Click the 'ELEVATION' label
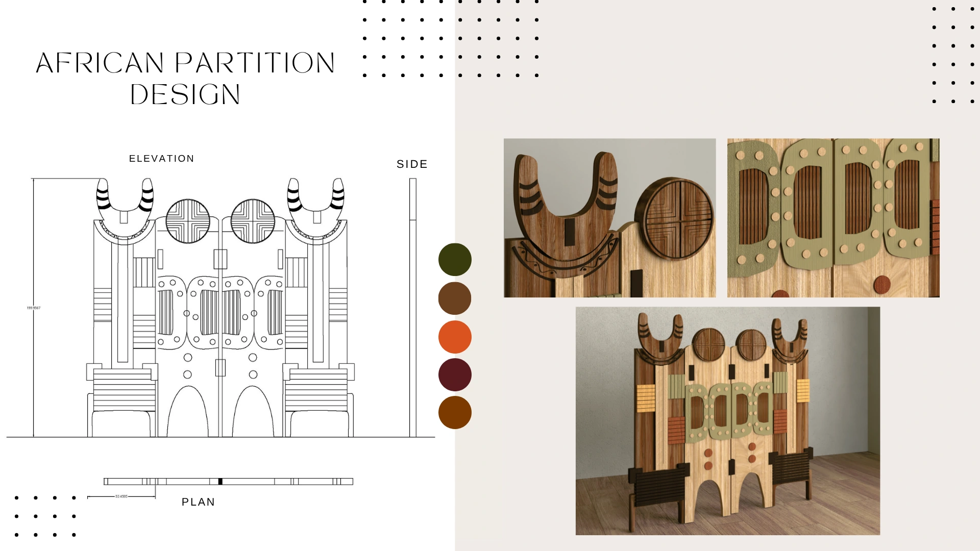The height and width of the screenshot is (551, 980). tap(162, 159)
